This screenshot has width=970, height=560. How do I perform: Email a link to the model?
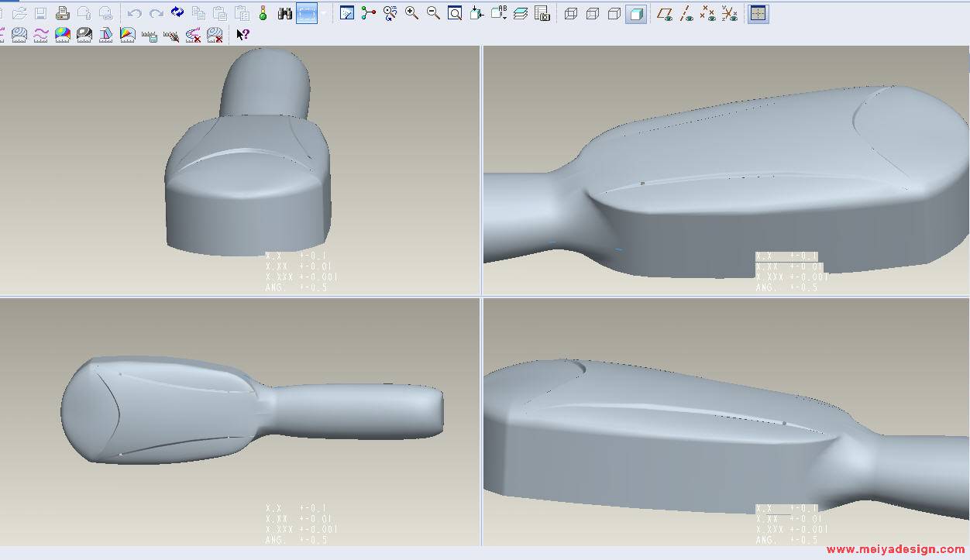pos(105,13)
